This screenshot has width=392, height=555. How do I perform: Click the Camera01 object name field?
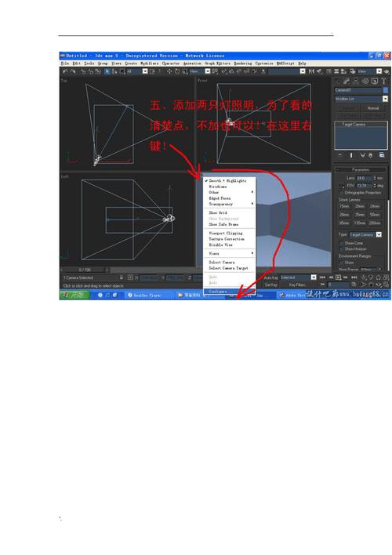[x=358, y=90]
